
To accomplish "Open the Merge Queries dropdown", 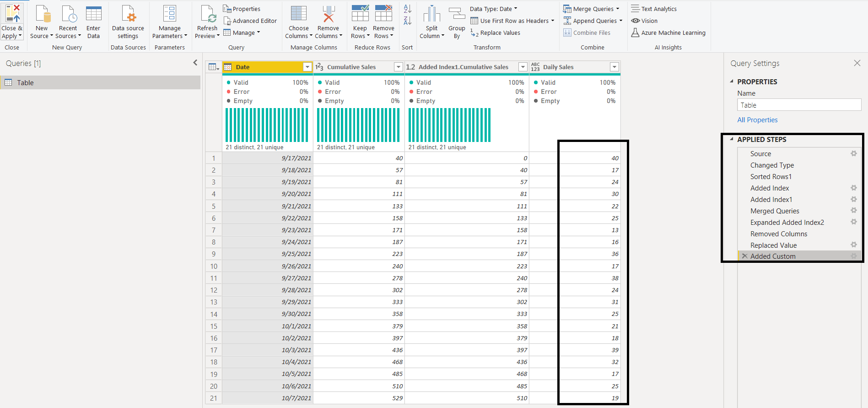I will click(618, 9).
